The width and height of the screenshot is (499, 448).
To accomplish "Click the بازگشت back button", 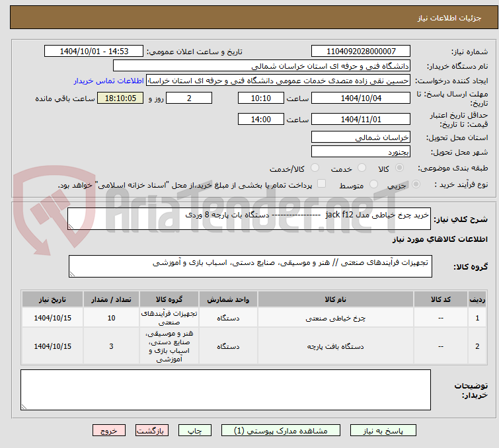I will 152,431.
